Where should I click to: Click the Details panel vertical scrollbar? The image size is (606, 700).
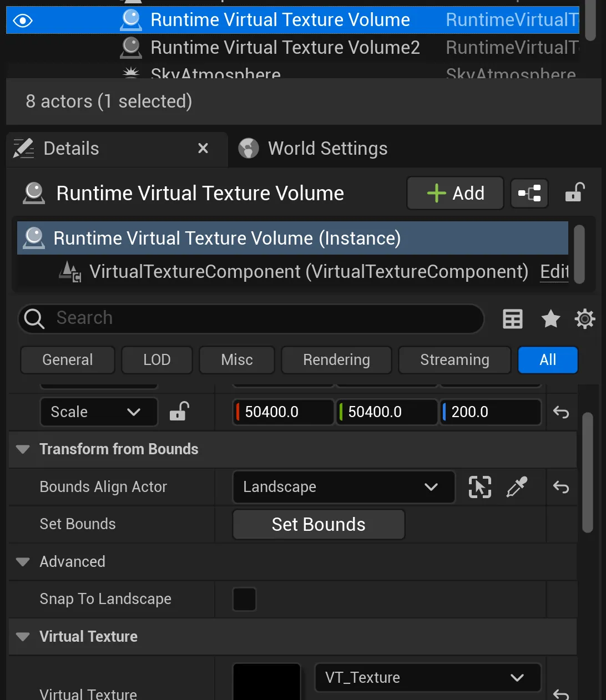click(588, 473)
